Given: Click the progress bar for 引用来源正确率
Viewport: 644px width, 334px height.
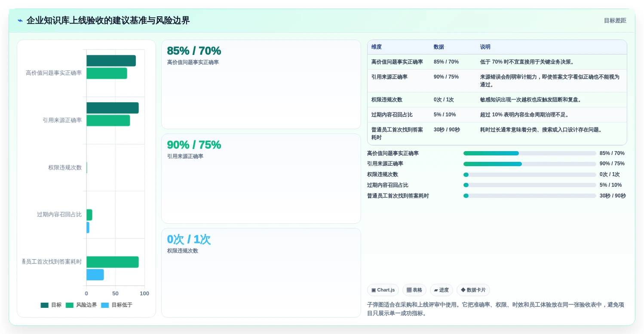Looking at the screenshot, I should pos(530,164).
